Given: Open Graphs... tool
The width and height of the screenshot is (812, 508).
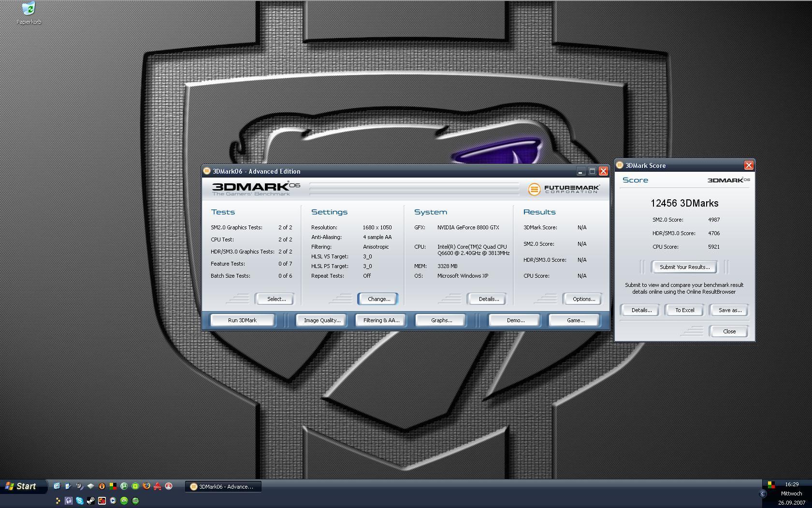Looking at the screenshot, I should pyautogui.click(x=441, y=320).
